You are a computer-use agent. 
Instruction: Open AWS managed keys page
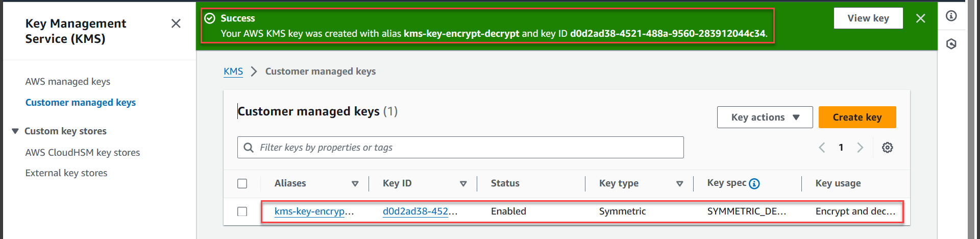(68, 82)
